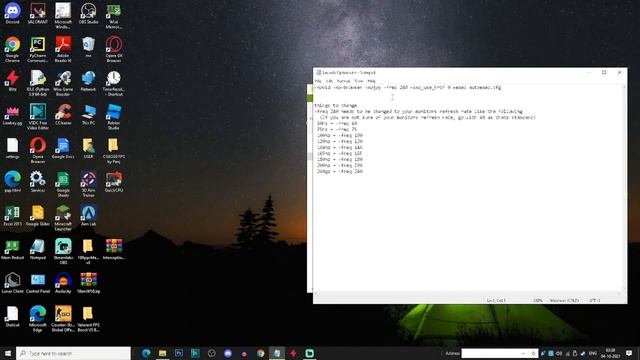640x360 pixels.
Task: Click the taskbar clock and date
Action: 610,353
